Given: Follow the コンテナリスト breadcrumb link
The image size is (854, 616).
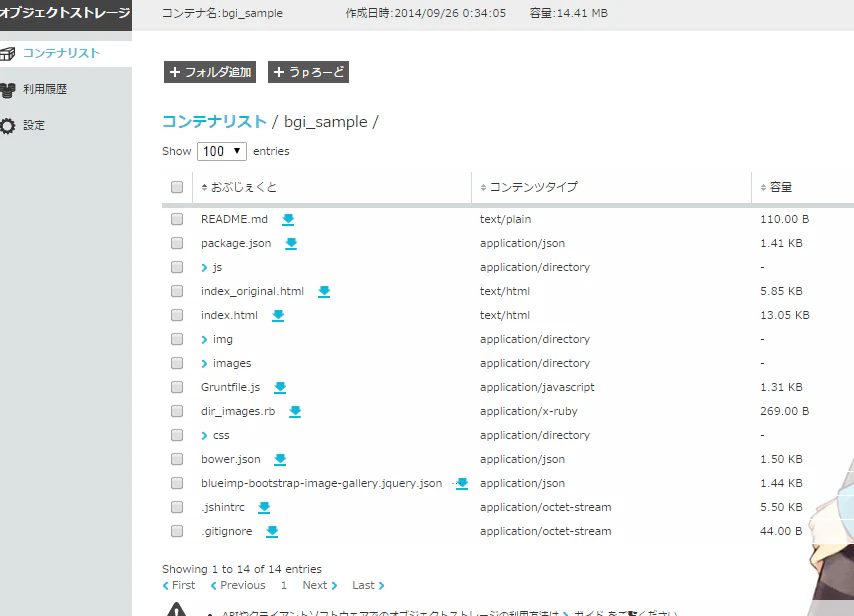Looking at the screenshot, I should (x=214, y=121).
